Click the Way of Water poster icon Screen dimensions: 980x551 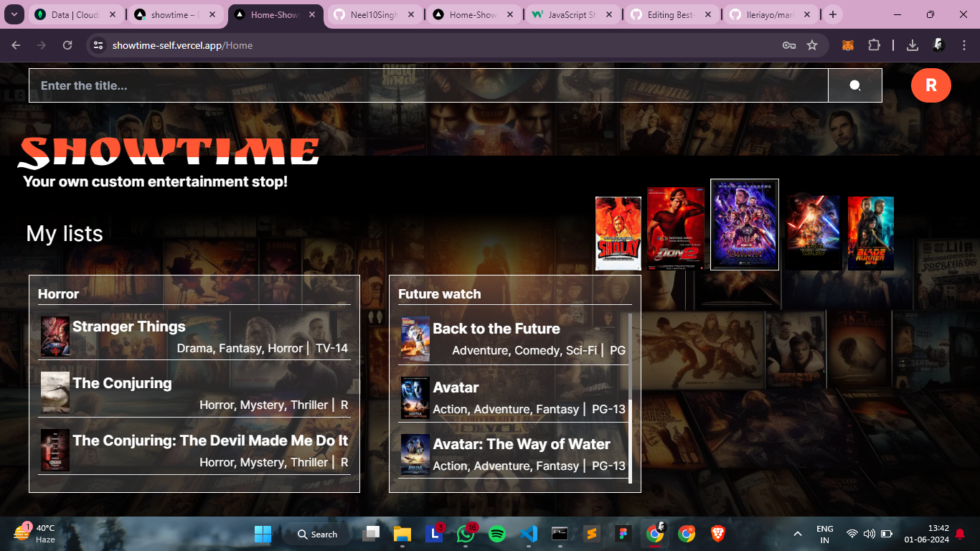pyautogui.click(x=415, y=455)
